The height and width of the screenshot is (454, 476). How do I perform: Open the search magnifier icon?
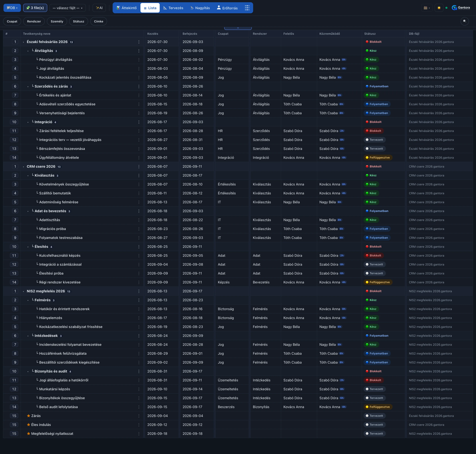464,21
